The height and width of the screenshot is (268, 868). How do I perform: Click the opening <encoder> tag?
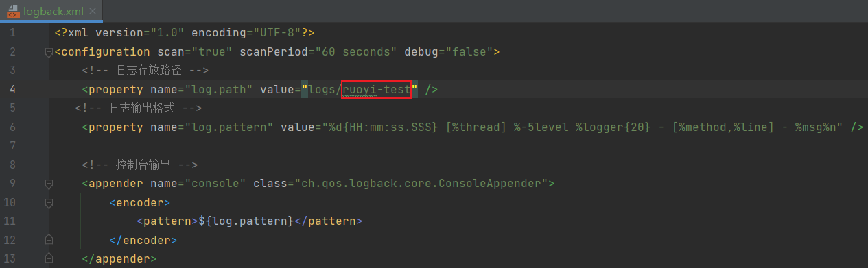pyautogui.click(x=140, y=203)
